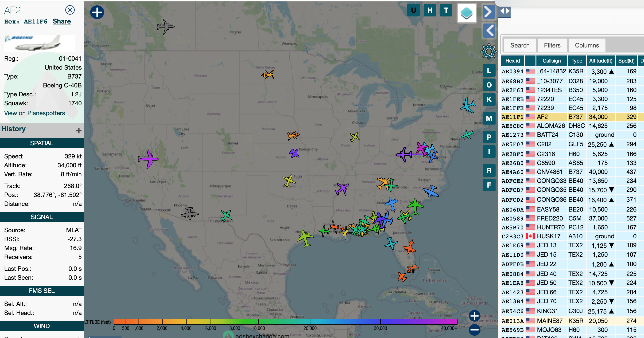Select the CNV4861 B737 row

[x=572, y=172]
